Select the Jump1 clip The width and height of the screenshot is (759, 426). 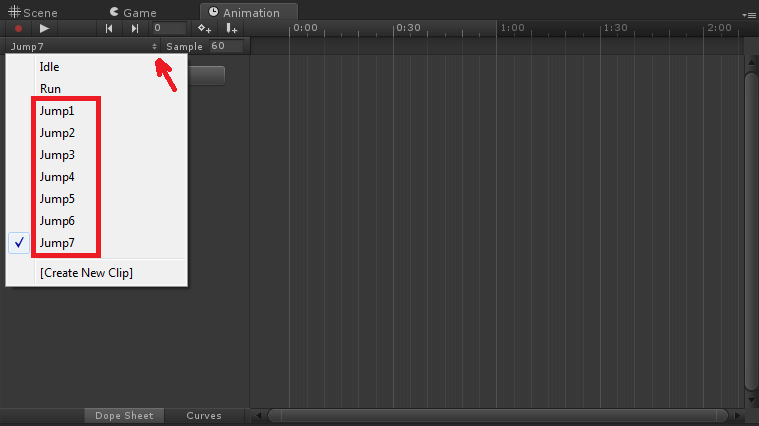pyautogui.click(x=96, y=111)
